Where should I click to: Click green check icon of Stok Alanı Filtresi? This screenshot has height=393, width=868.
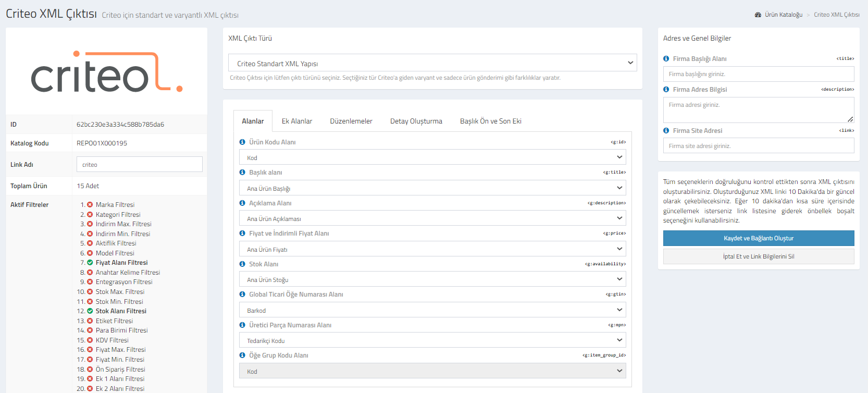coord(90,311)
